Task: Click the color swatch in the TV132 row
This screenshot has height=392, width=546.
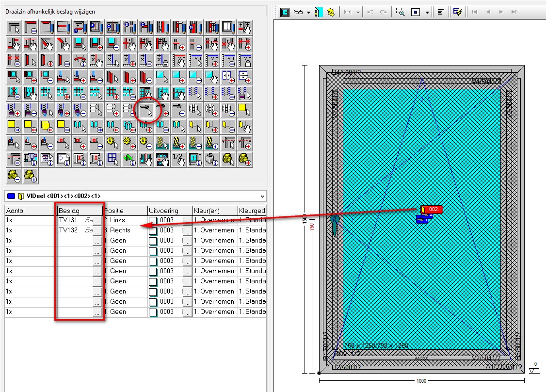Action: click(153, 230)
